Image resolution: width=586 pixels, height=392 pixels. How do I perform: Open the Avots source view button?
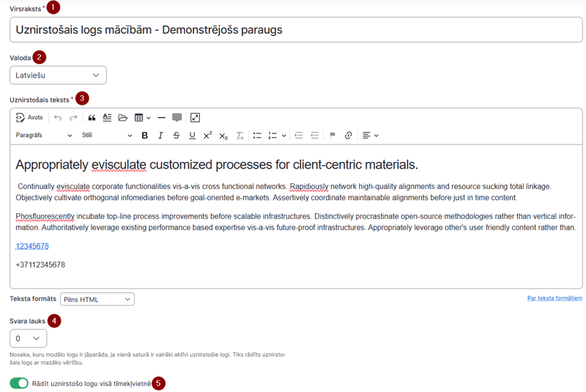(29, 118)
